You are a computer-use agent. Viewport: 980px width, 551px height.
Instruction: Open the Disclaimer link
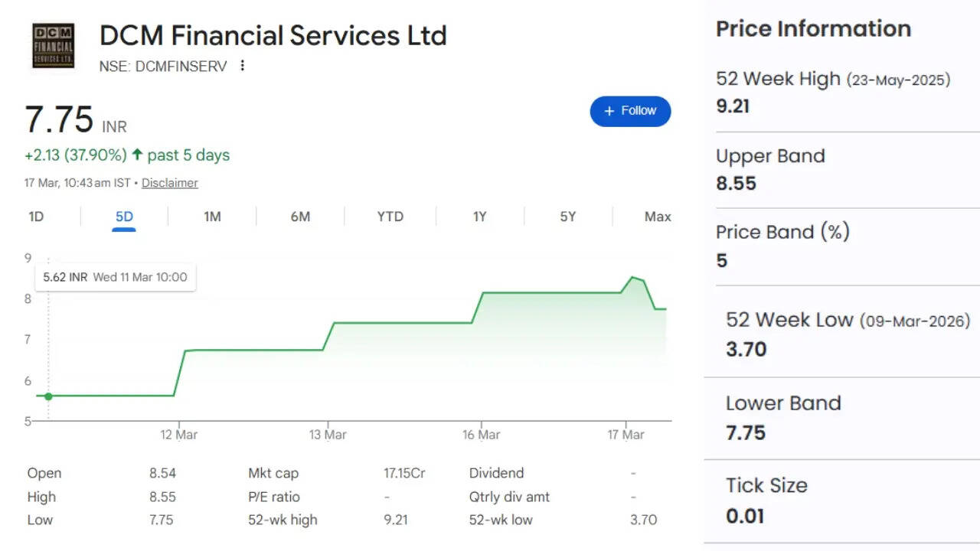[170, 183]
